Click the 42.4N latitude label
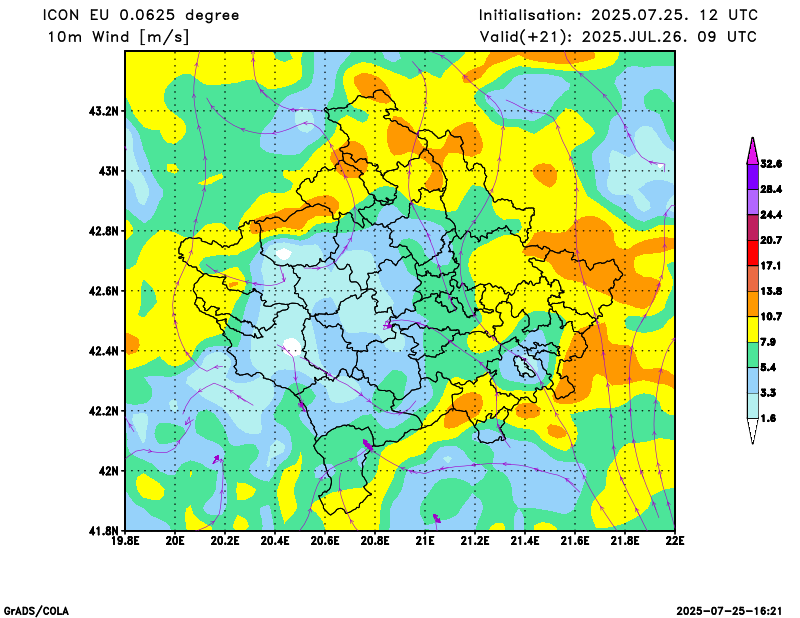The height and width of the screenshot is (618, 800). (104, 351)
